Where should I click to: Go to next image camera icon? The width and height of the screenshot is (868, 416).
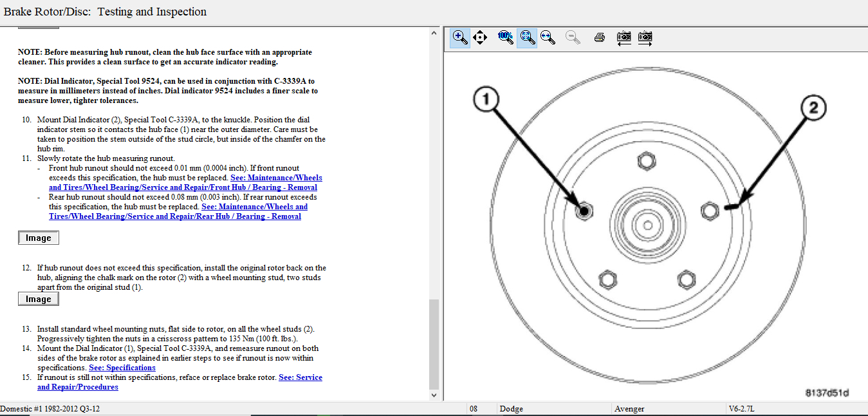[645, 37]
